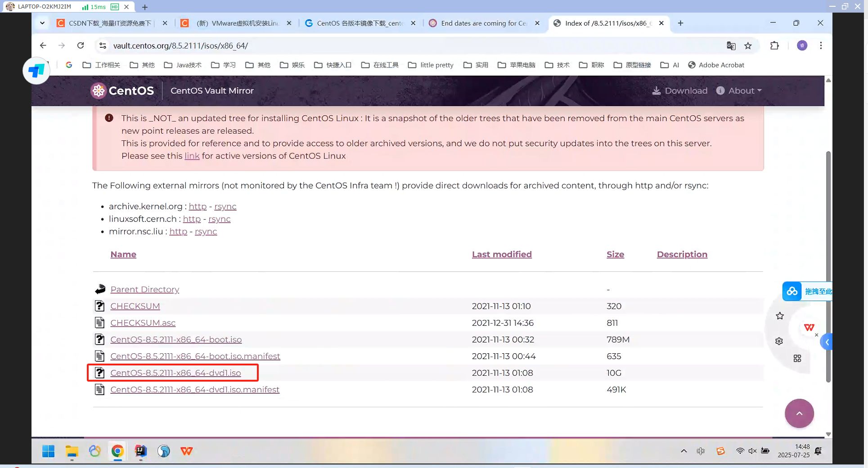Open the 工作相关 bookmark folder
868x468 pixels.
101,65
